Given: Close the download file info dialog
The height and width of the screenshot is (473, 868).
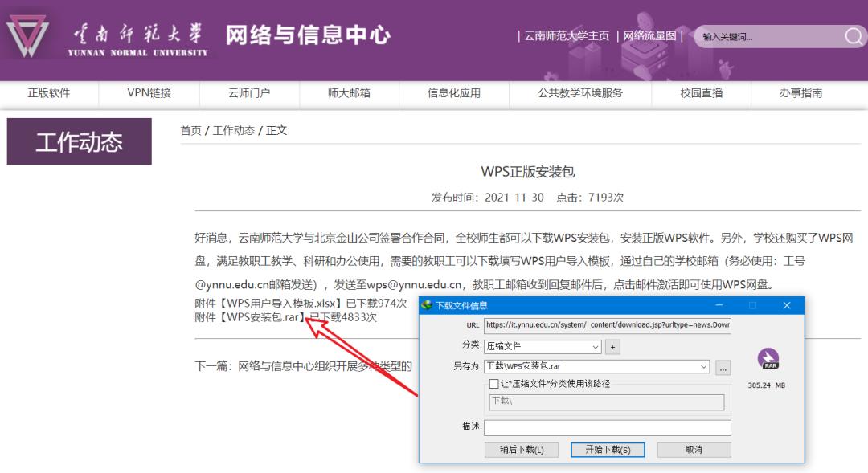Looking at the screenshot, I should coord(787,305).
